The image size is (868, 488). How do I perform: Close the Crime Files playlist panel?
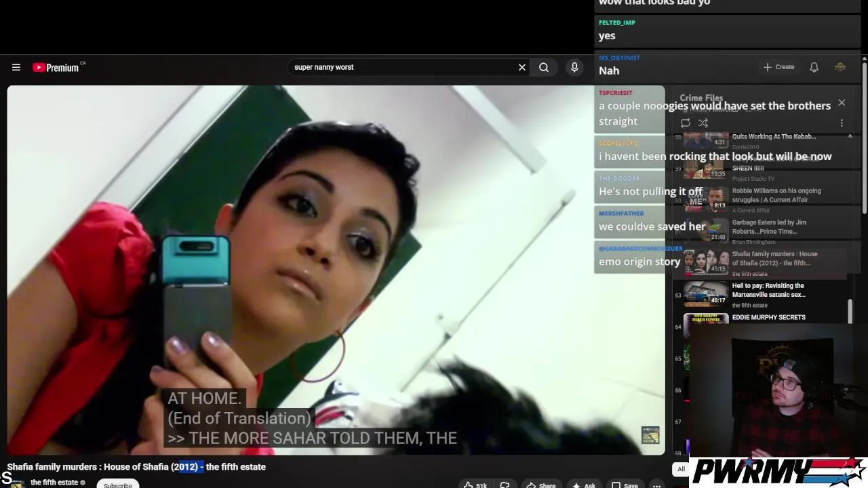click(x=842, y=103)
